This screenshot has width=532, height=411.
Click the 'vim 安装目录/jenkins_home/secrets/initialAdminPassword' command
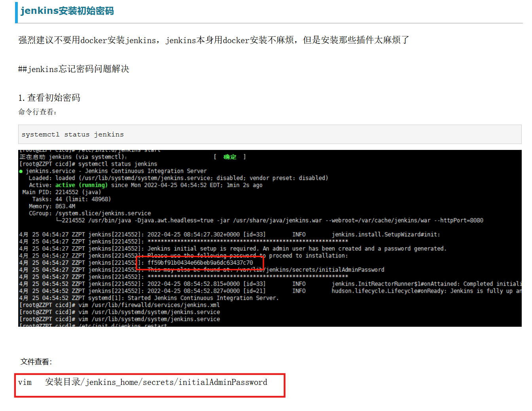pyautogui.click(x=143, y=382)
